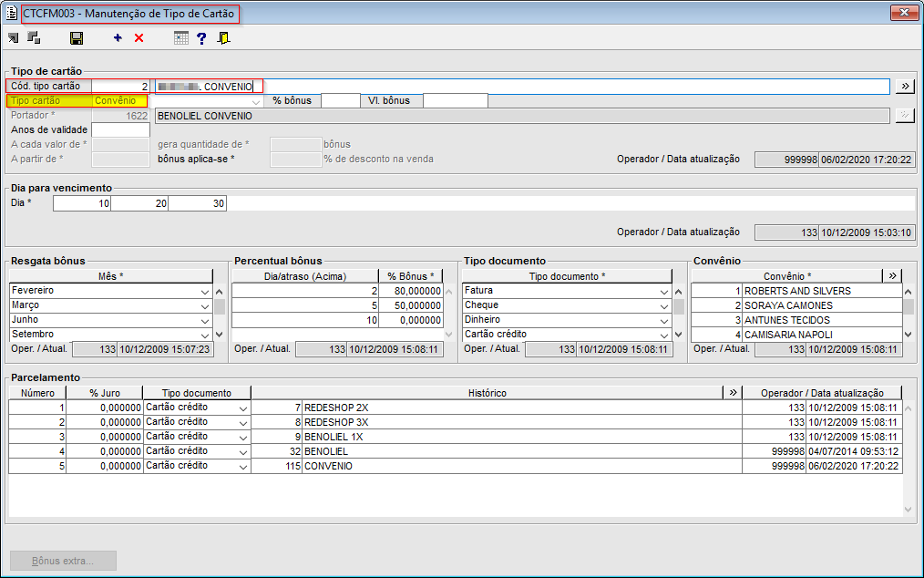This screenshot has height=578, width=924.
Task: Click the red X delete icon
Action: pyautogui.click(x=139, y=38)
